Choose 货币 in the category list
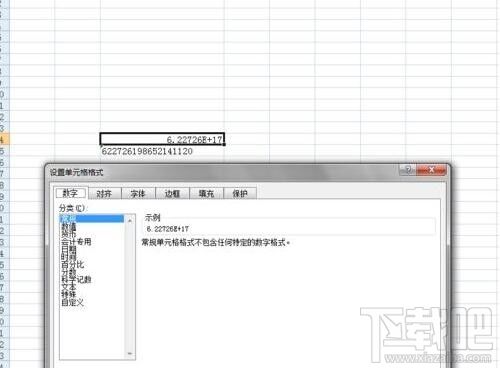Image resolution: width=500 pixels, height=368 pixels. pos(69,234)
